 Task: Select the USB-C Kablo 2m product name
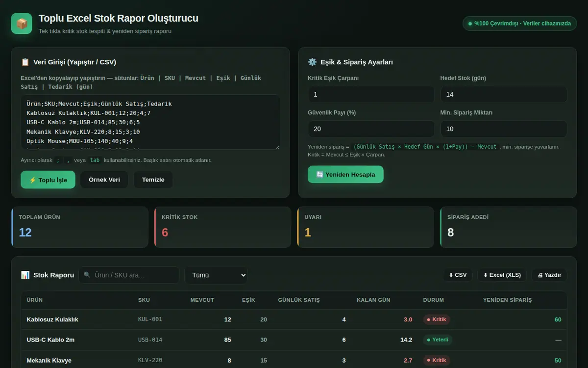point(50,340)
